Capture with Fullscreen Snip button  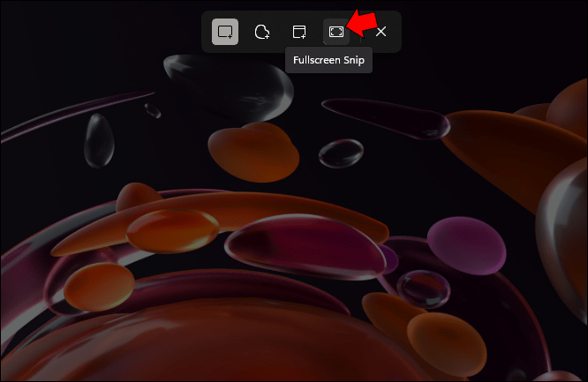click(336, 32)
